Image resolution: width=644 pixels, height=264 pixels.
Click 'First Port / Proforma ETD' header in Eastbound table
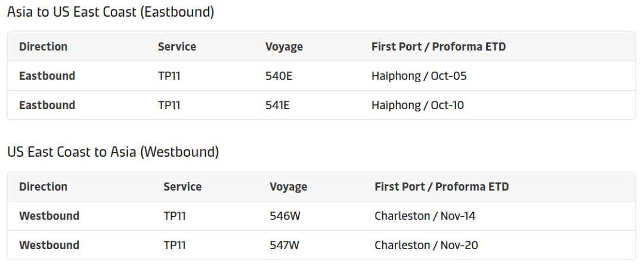pos(438,46)
